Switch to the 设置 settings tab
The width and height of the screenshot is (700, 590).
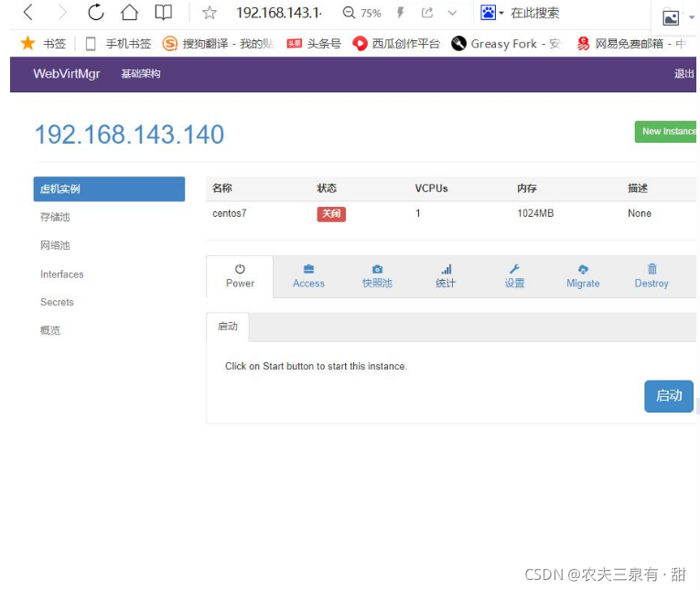(x=514, y=276)
